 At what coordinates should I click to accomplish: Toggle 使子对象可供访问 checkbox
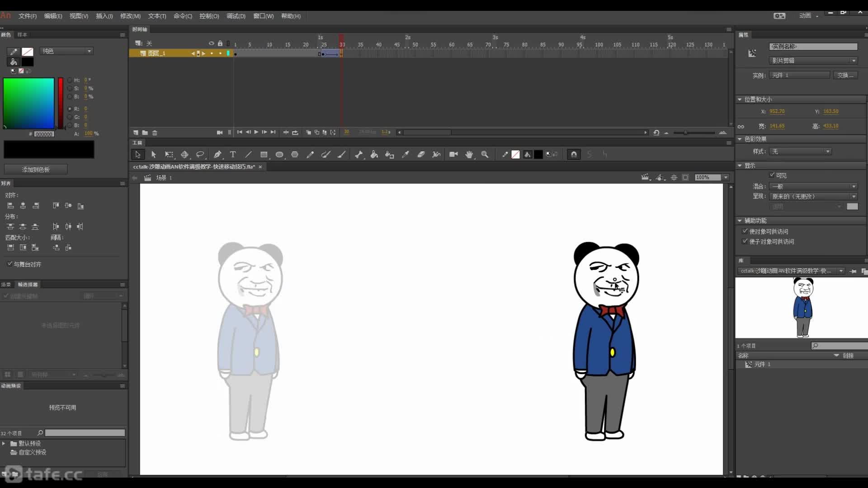click(745, 241)
